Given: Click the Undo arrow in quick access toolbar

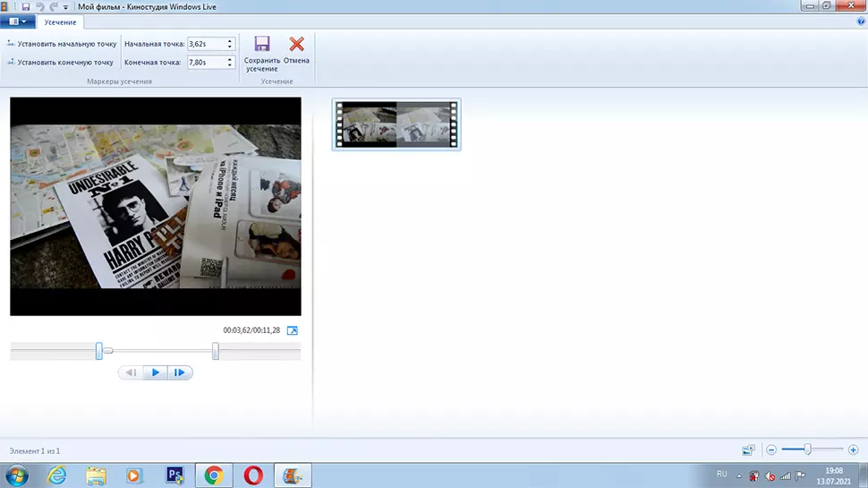Looking at the screenshot, I should (x=40, y=6).
